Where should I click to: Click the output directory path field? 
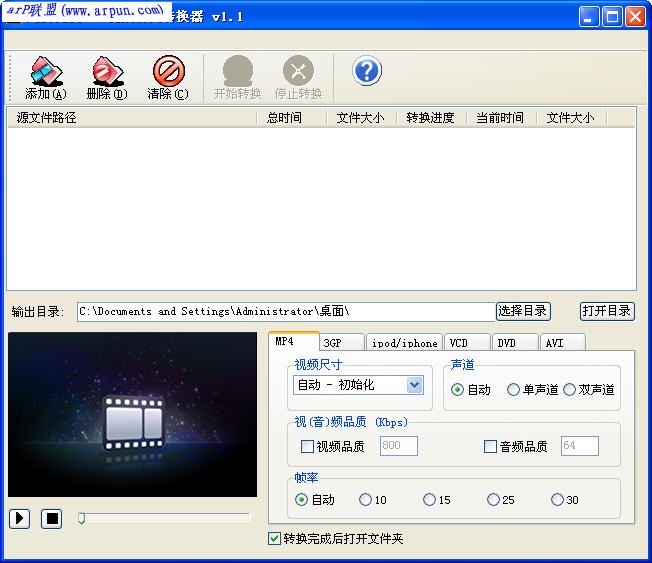286,311
